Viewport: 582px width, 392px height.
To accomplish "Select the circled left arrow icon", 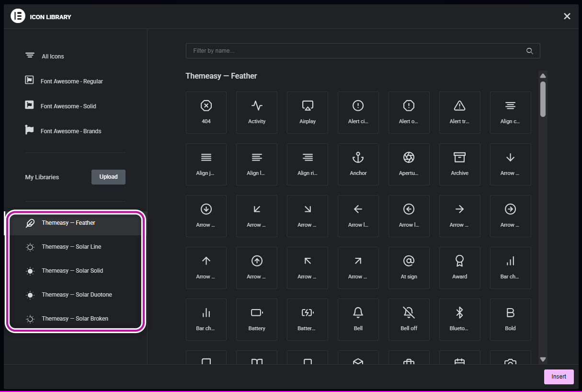I will pos(409,216).
